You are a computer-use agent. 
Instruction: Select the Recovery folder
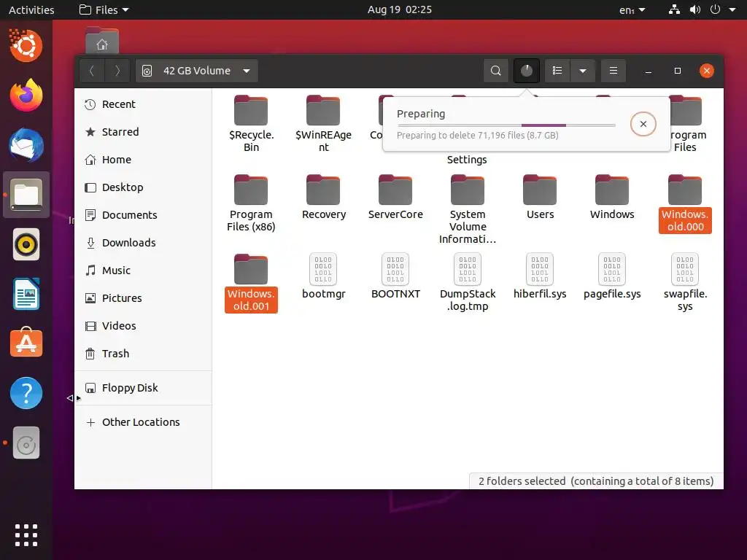(x=323, y=198)
